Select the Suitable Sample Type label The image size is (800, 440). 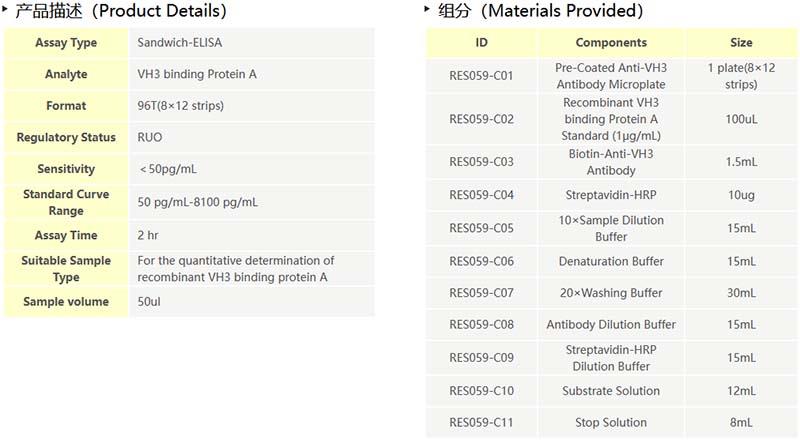(x=66, y=268)
